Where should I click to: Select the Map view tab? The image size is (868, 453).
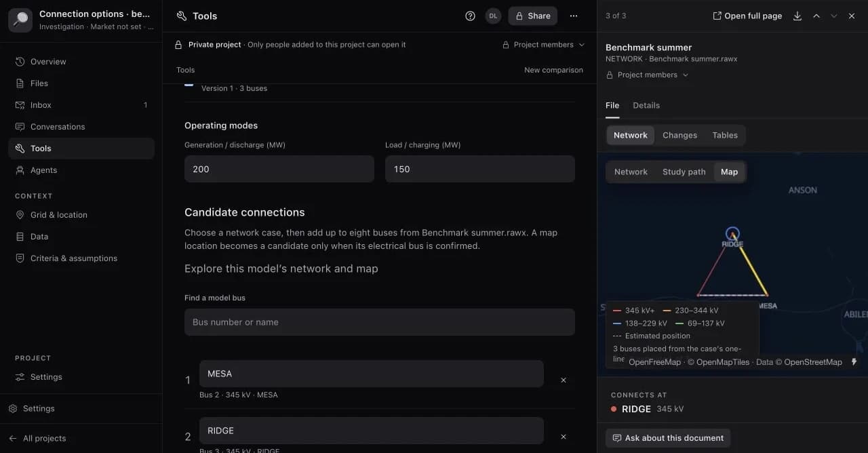point(730,172)
